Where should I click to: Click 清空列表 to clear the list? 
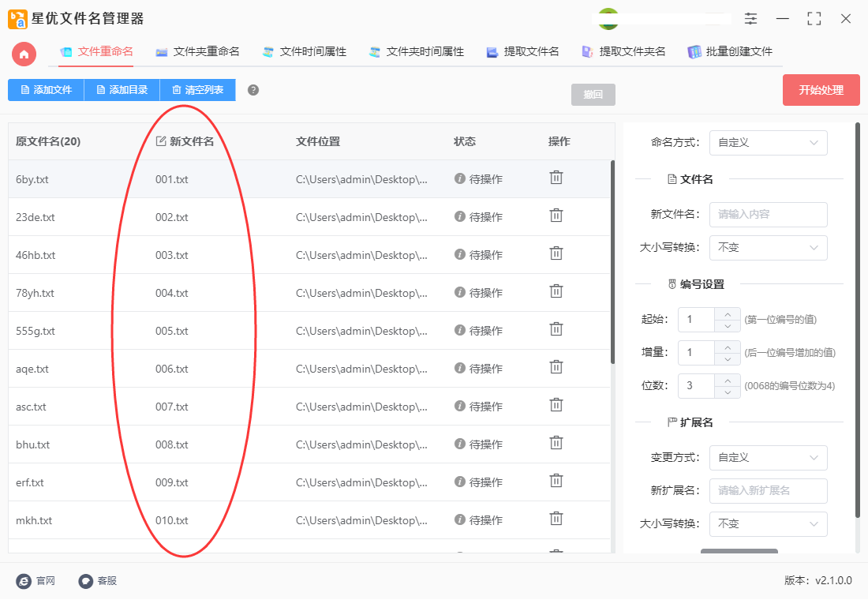click(197, 90)
